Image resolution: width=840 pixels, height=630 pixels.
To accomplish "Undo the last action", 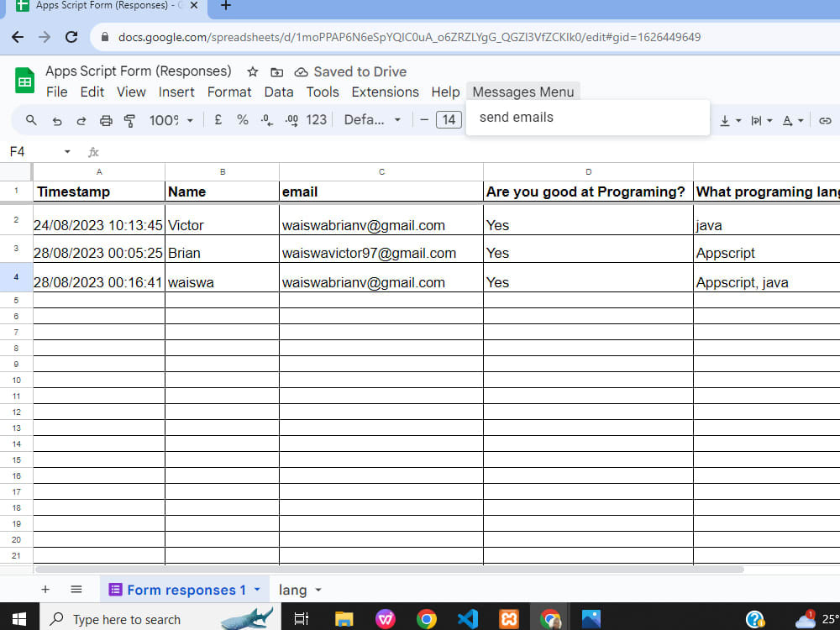I will pos(55,119).
